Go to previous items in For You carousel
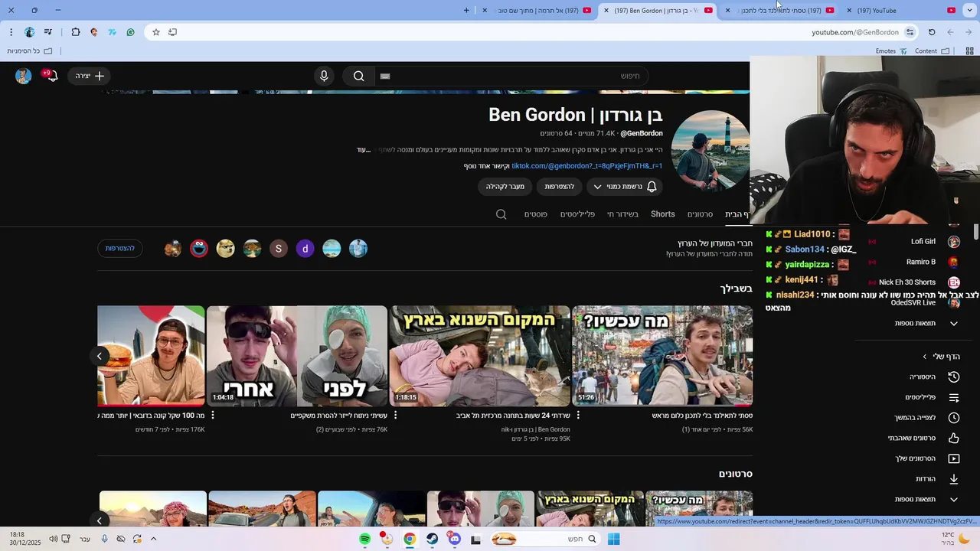The image size is (980, 551). tap(99, 356)
